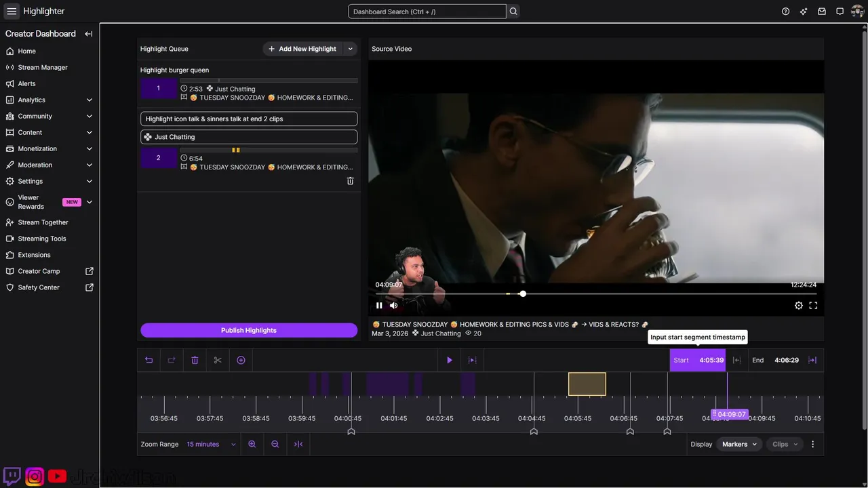
Task: Click the Start timestamp 4:05:39 field
Action: [x=698, y=360]
